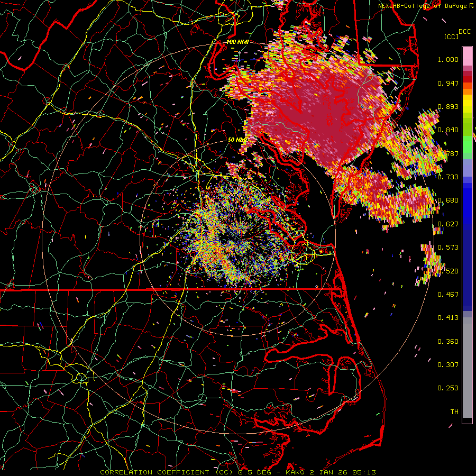Viewport: 476px width, 476px height.
Task: Click the 0.360 legend value
Action: click(x=448, y=341)
